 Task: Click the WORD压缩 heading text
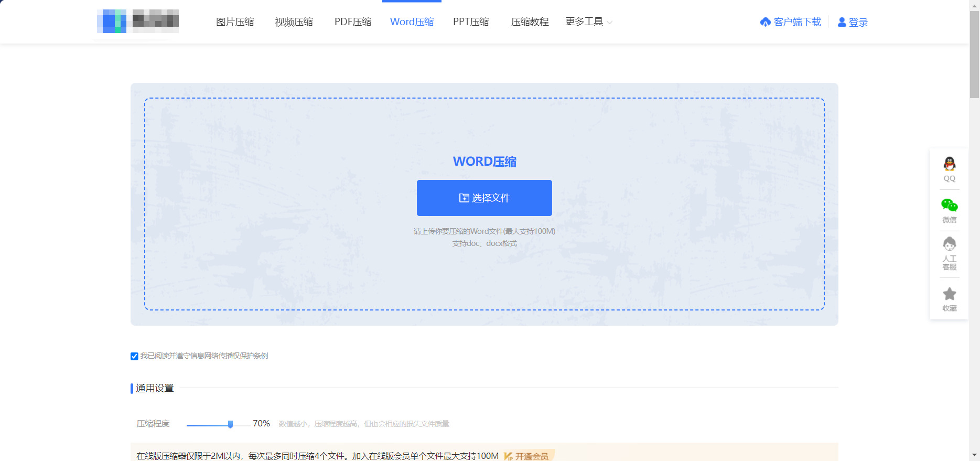[x=484, y=162]
